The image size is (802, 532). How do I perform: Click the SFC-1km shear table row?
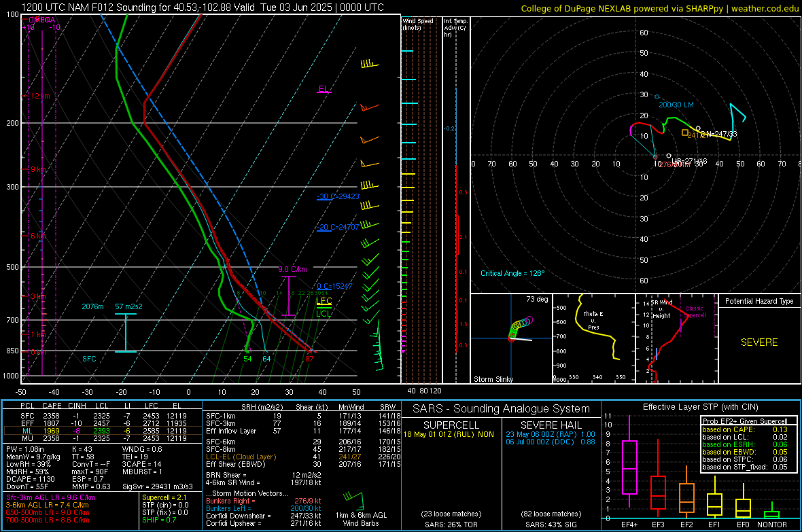303,416
